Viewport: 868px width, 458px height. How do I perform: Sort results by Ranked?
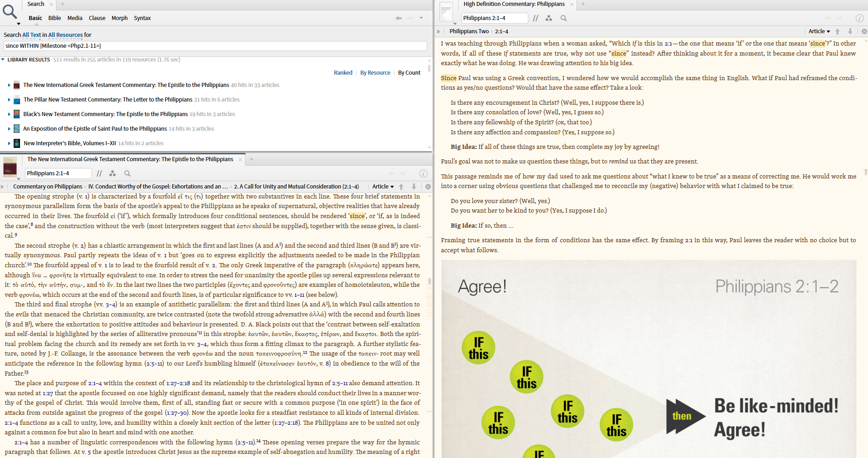(x=343, y=72)
